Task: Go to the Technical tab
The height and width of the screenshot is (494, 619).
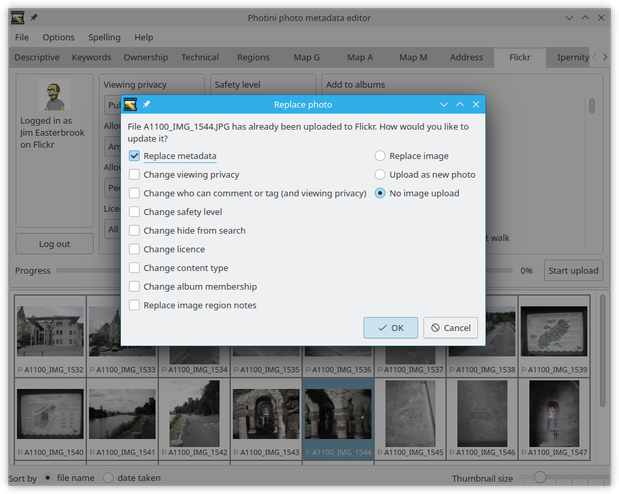Action: pyautogui.click(x=200, y=57)
